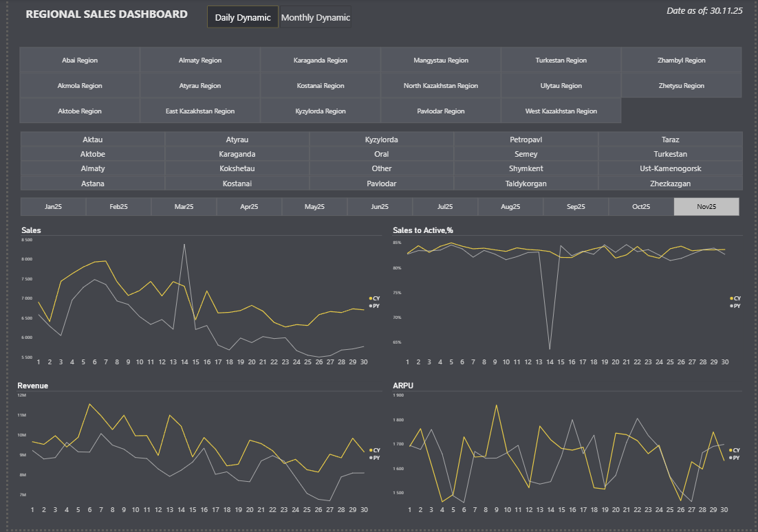The image size is (758, 532).
Task: Choose the Ust-Kamenogorsk city tile
Action: click(671, 169)
